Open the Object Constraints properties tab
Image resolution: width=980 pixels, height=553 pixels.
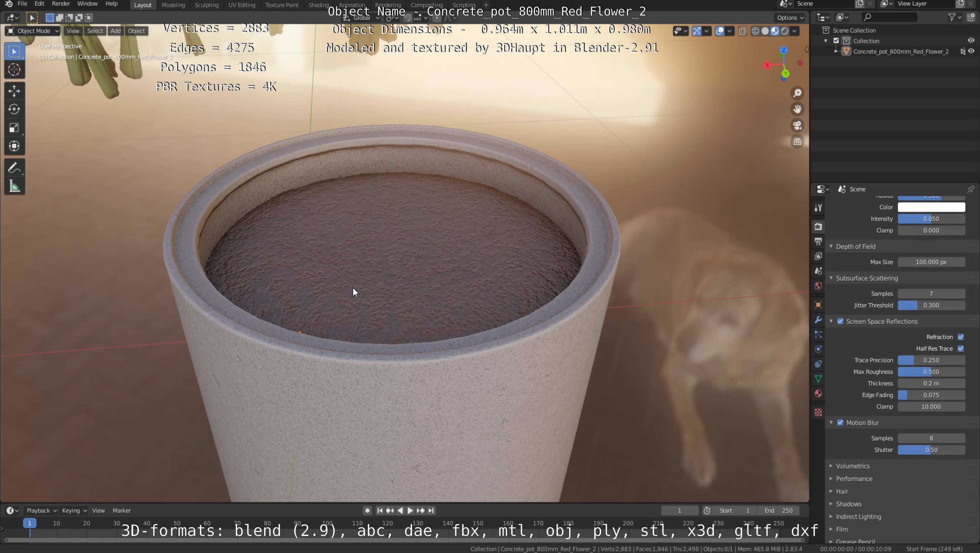coord(818,364)
